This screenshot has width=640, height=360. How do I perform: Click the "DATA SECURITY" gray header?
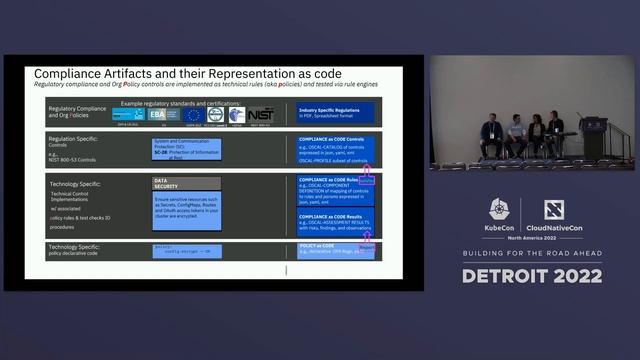(187, 183)
